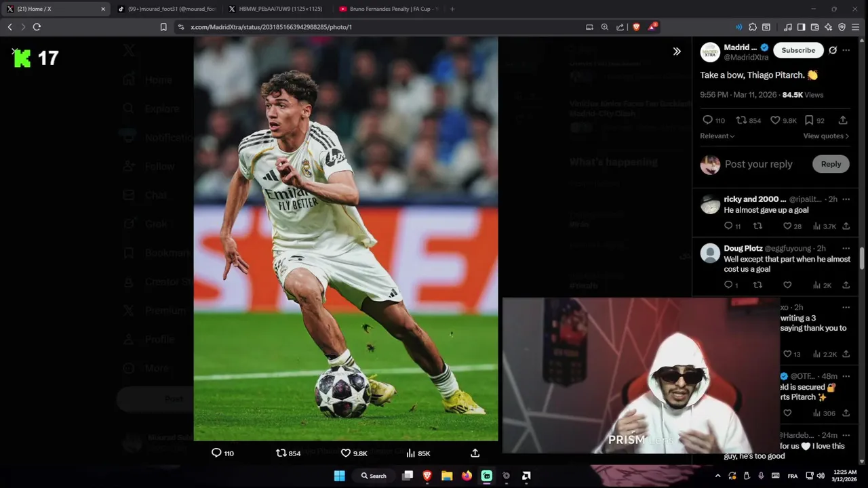
Task: Open Windows Start menu
Action: tap(339, 476)
